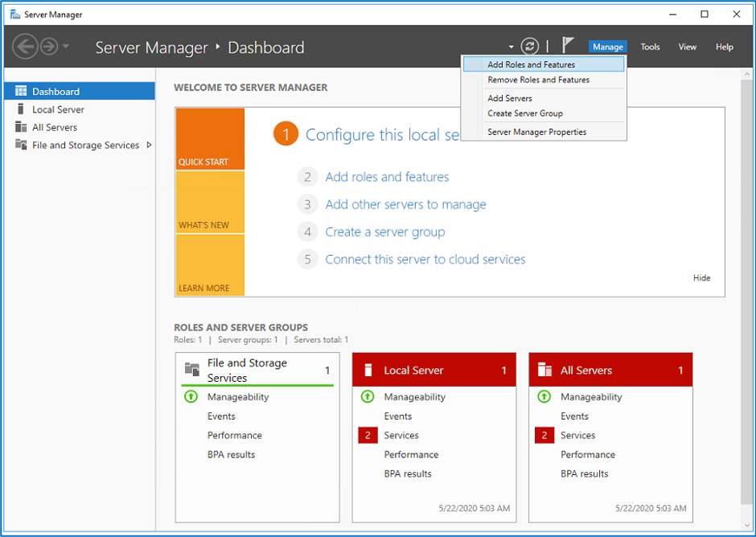Hide the welcome tile
This screenshot has height=537, width=756.
(x=701, y=278)
